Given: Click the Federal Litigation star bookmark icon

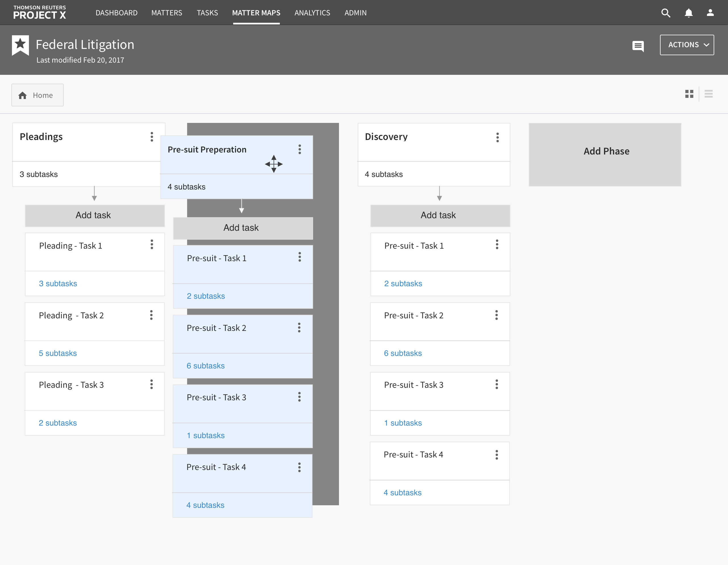Looking at the screenshot, I should pyautogui.click(x=20, y=45).
